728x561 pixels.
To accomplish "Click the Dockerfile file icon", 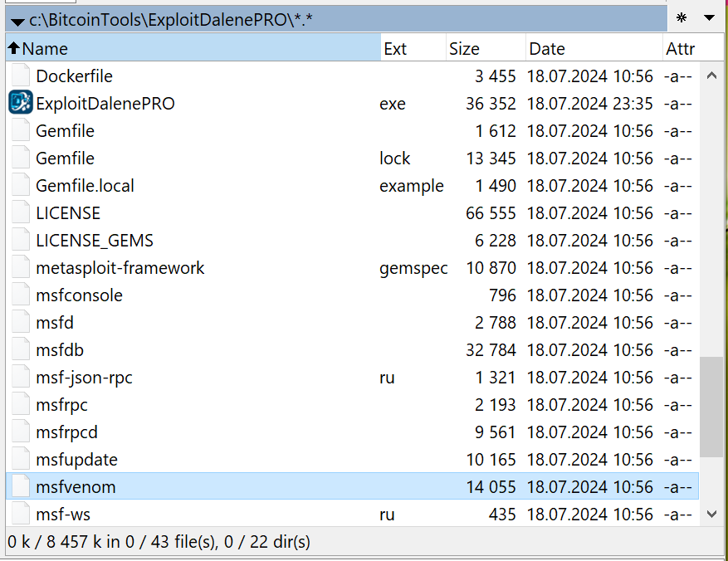I will pos(21,76).
